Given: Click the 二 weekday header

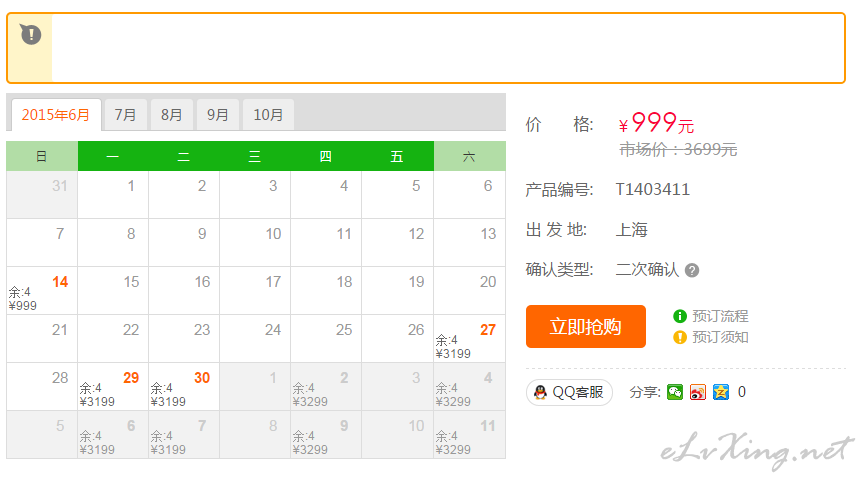Looking at the screenshot, I should 184,156.
